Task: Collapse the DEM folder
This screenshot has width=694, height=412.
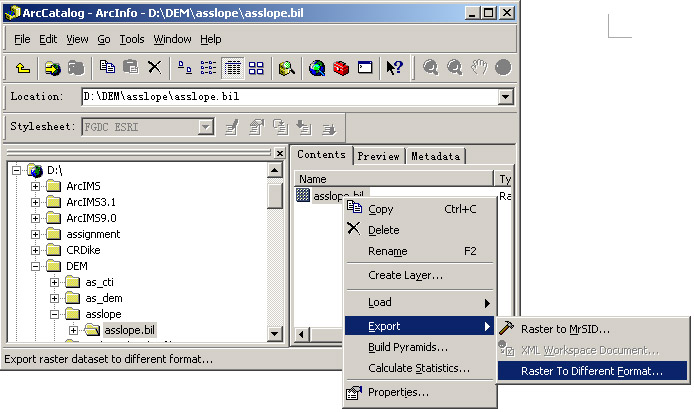Action: (x=35, y=266)
